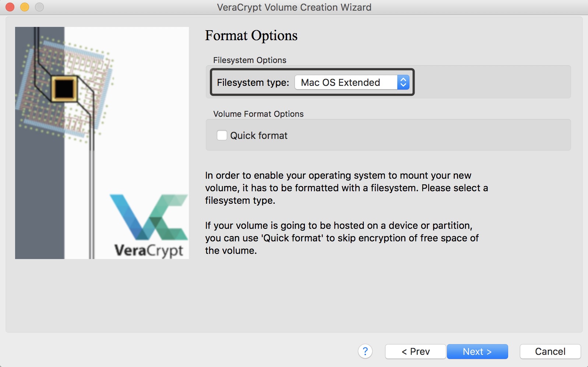Image resolution: width=588 pixels, height=367 pixels.
Task: Click the 'Filesystem type:' label
Action: [253, 83]
